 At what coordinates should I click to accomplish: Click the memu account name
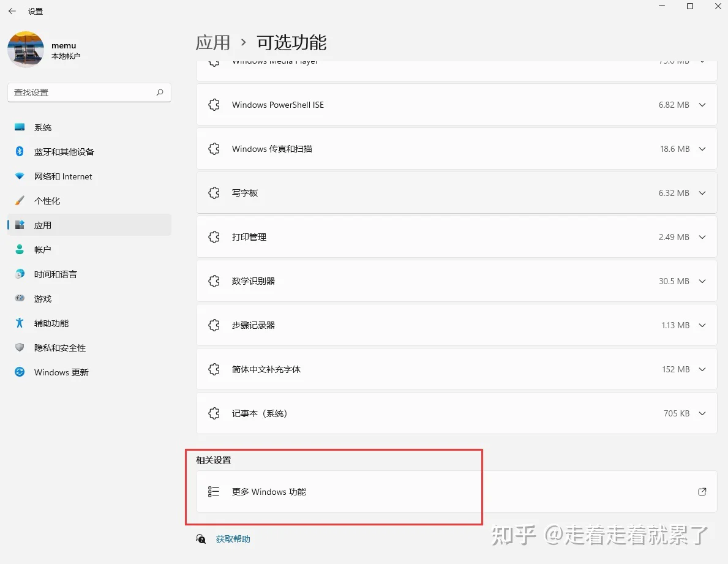64,45
